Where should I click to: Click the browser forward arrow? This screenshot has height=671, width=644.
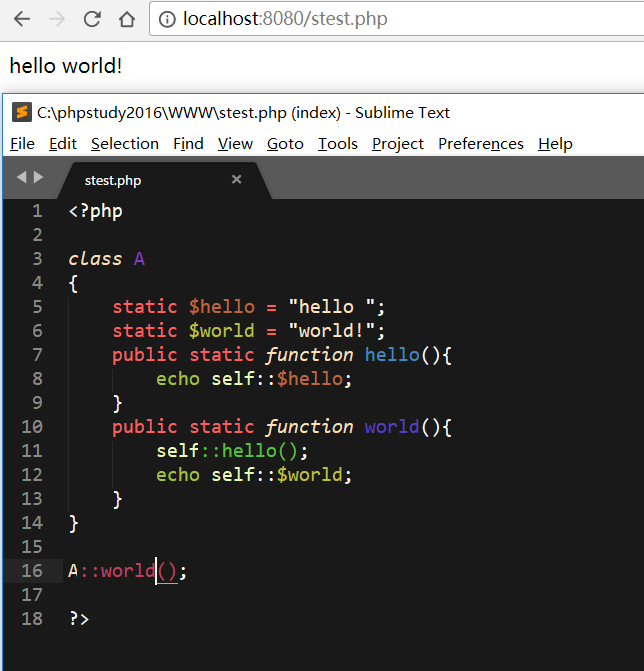[57, 19]
